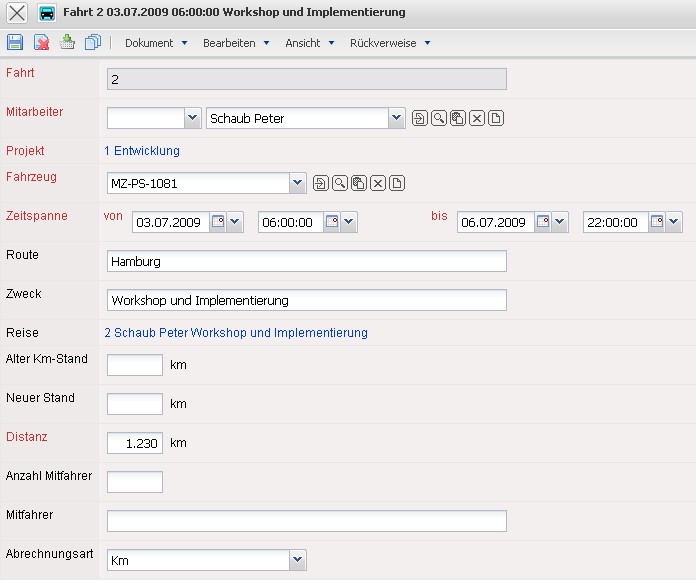Click the blue floppy disk save icon

(x=15, y=42)
